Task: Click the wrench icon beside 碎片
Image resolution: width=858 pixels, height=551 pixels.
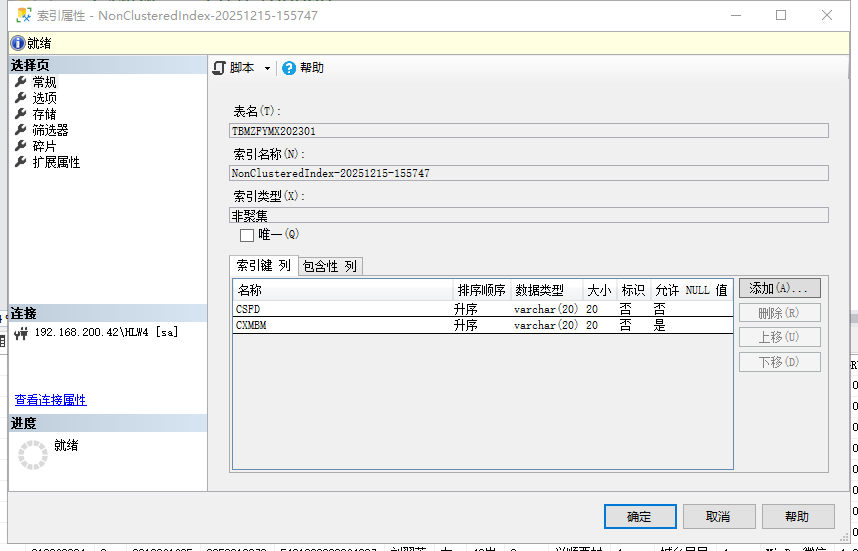Action: (21, 146)
